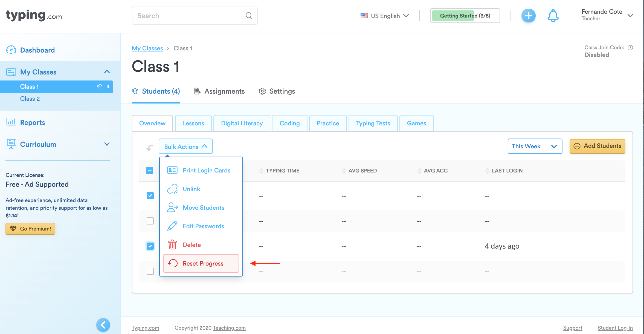644x334 pixels.
Task: Open the My Classes breadcrumb link
Action: coord(147,48)
